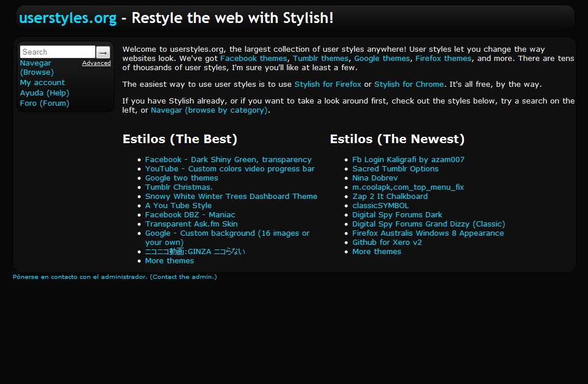The width and height of the screenshot is (588, 384).
Task: Click the search arrow submit button
Action: 103,52
